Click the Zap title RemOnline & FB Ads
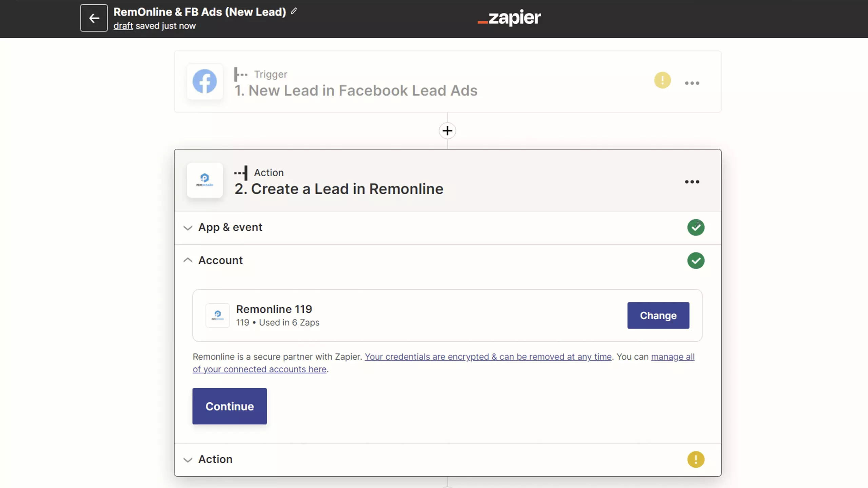Screen dimensions: 868x488 200,12
